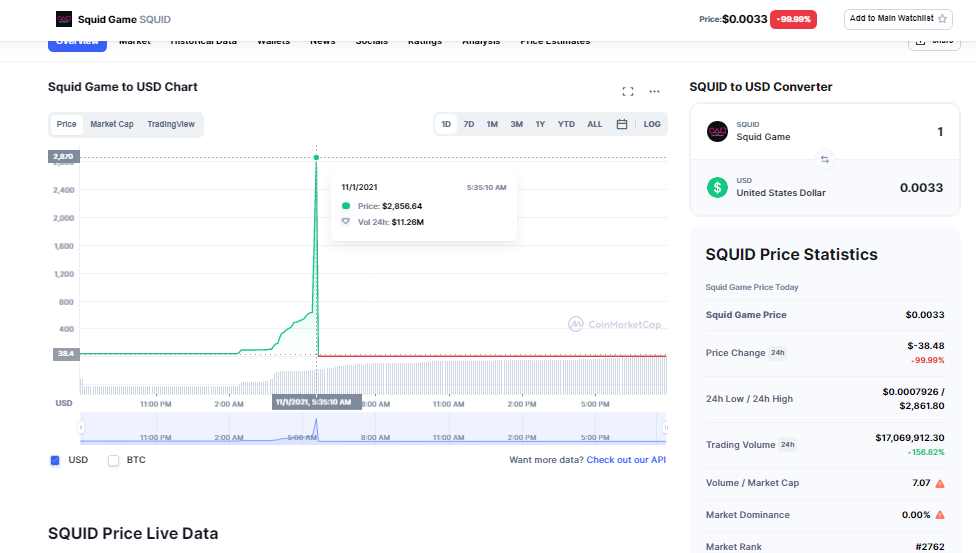Switch chart to TradingView tab
The width and height of the screenshot is (976, 553).
point(171,124)
